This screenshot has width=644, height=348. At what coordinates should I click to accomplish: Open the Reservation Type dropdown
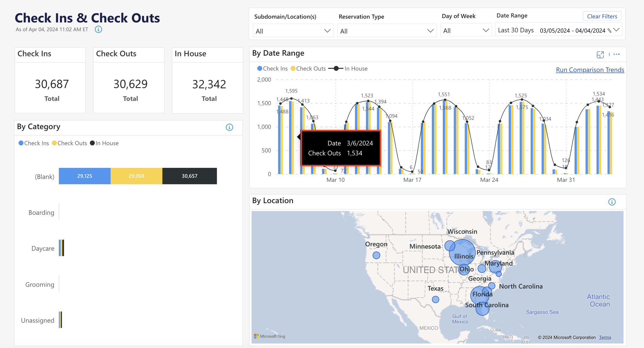tap(387, 31)
